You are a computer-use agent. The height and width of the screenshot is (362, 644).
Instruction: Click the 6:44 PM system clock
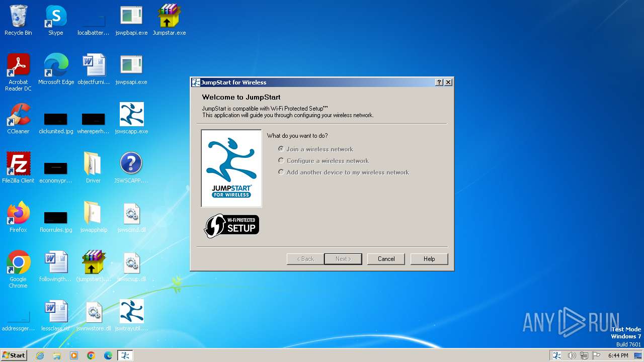(x=618, y=355)
